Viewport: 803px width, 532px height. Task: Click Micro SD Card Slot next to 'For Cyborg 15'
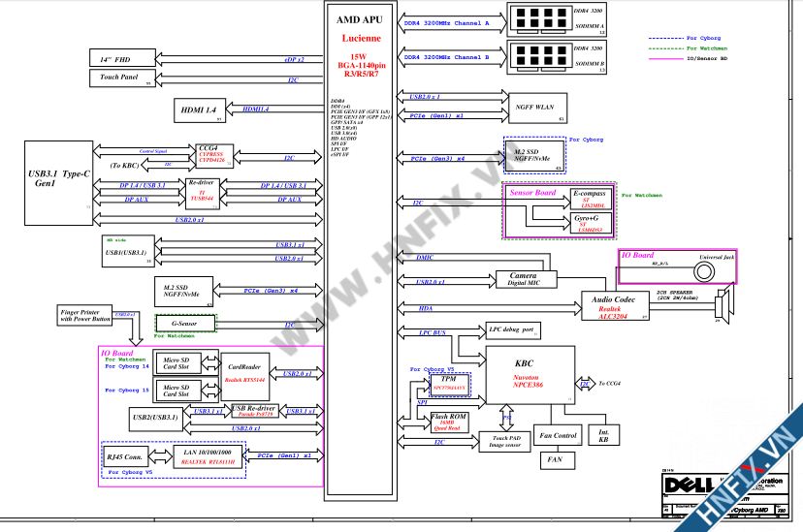pos(177,391)
